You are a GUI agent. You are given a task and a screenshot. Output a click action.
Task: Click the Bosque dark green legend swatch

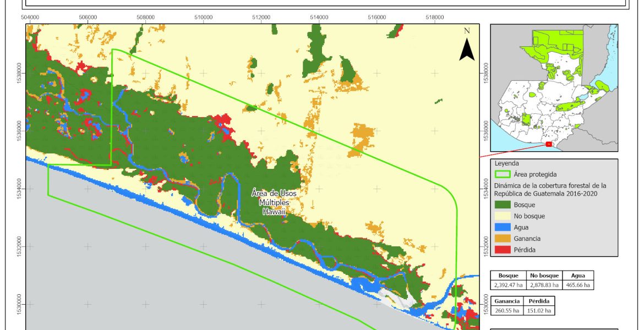[504, 205]
